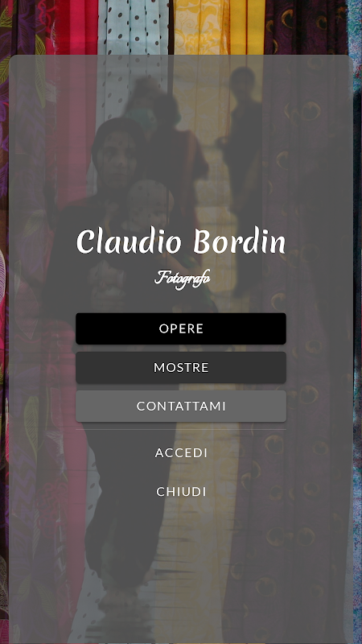Click the divider line above ACCEDI
The height and width of the screenshot is (644, 362).
pos(180,430)
